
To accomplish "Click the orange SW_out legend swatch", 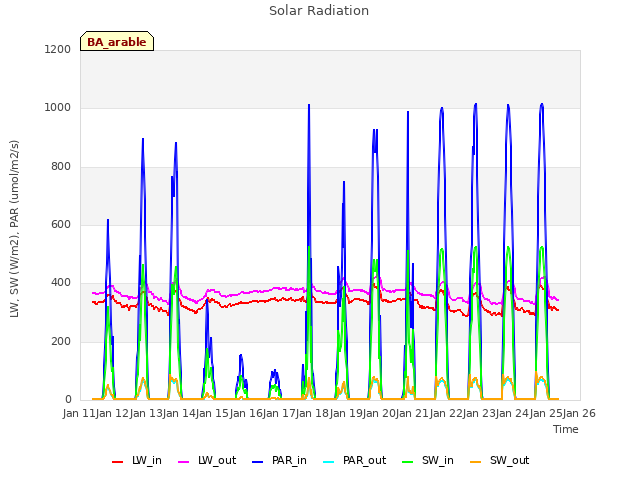I will click(x=476, y=462).
